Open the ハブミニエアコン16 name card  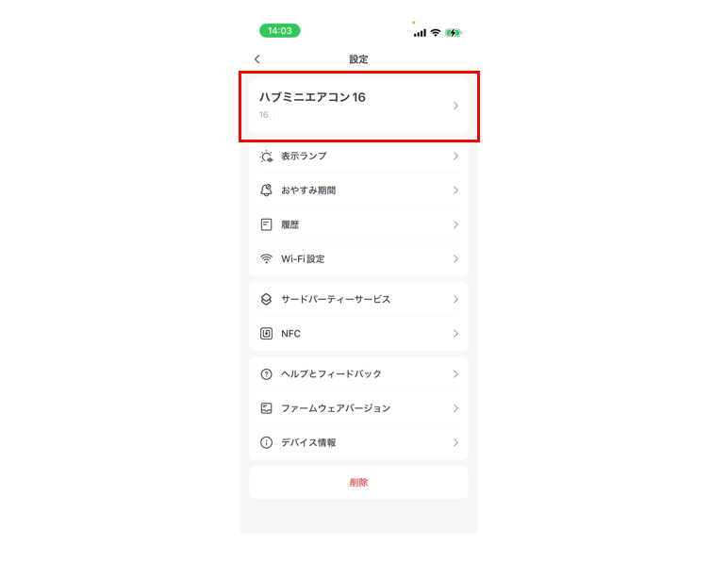tap(358, 106)
